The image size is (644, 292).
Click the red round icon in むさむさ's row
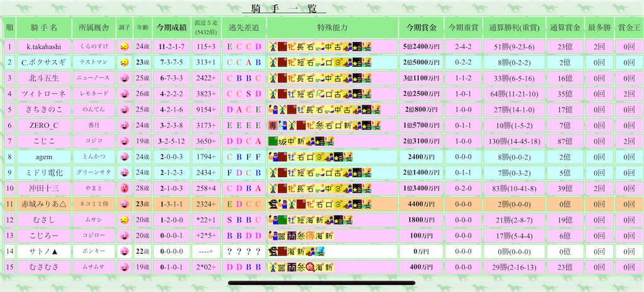(x=310, y=267)
